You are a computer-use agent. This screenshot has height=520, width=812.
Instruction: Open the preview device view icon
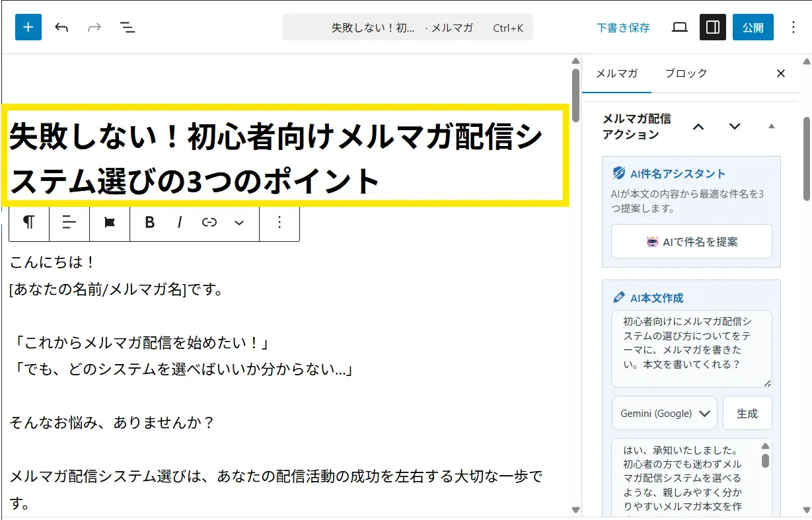pos(679,28)
